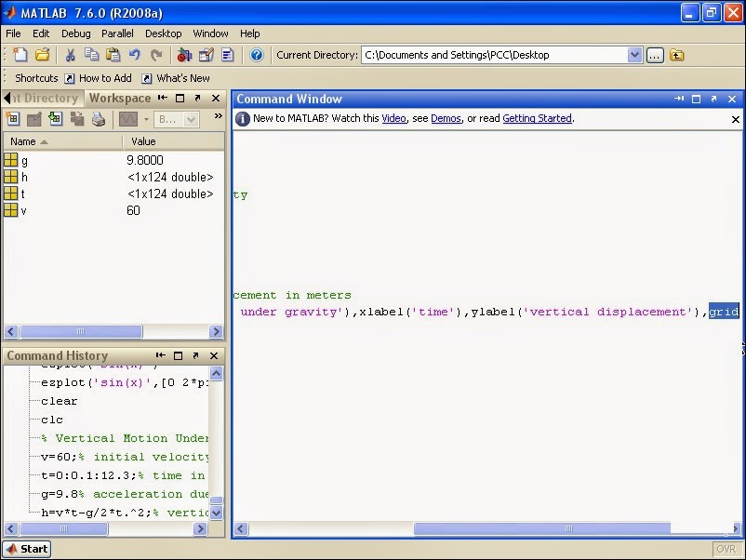
Task: Select variable g in the Workspace list
Action: point(24,161)
